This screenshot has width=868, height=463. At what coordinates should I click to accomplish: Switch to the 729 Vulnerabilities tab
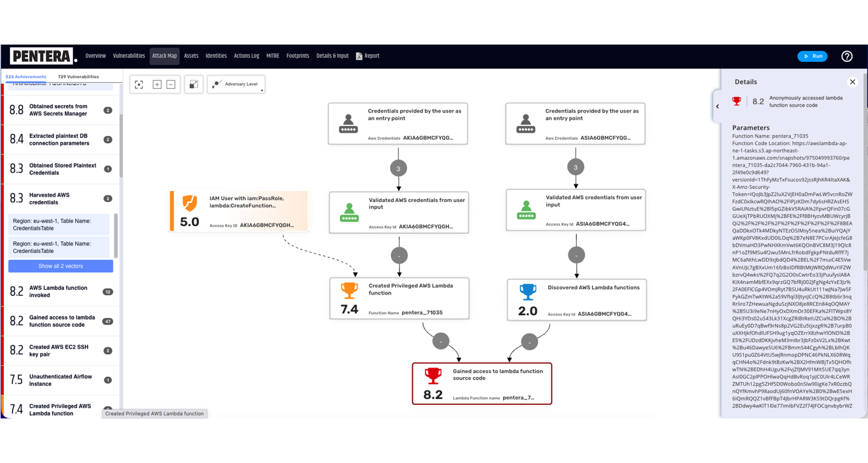pos(78,77)
